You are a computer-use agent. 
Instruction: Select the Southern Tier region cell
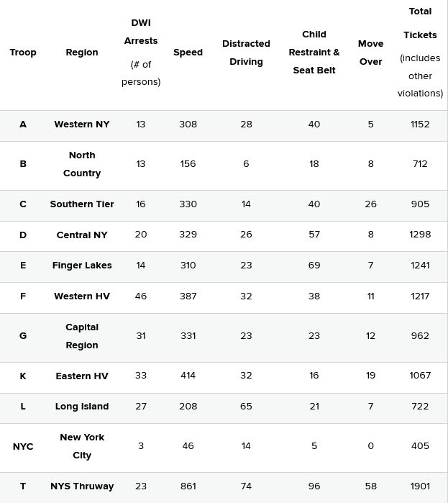[x=82, y=204]
